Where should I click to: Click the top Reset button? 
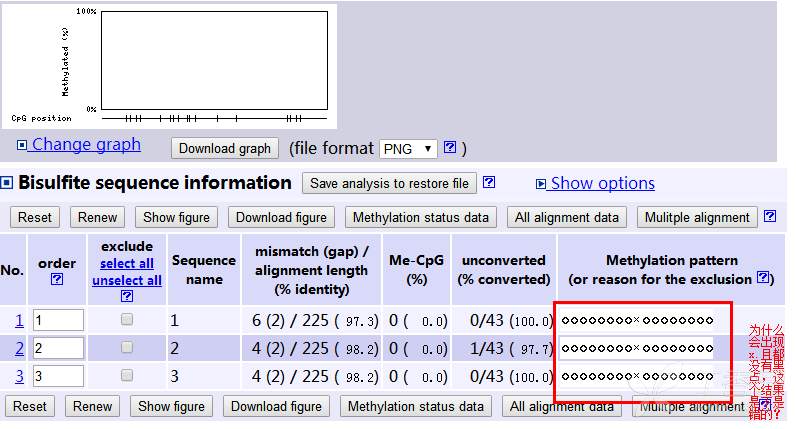(x=35, y=217)
